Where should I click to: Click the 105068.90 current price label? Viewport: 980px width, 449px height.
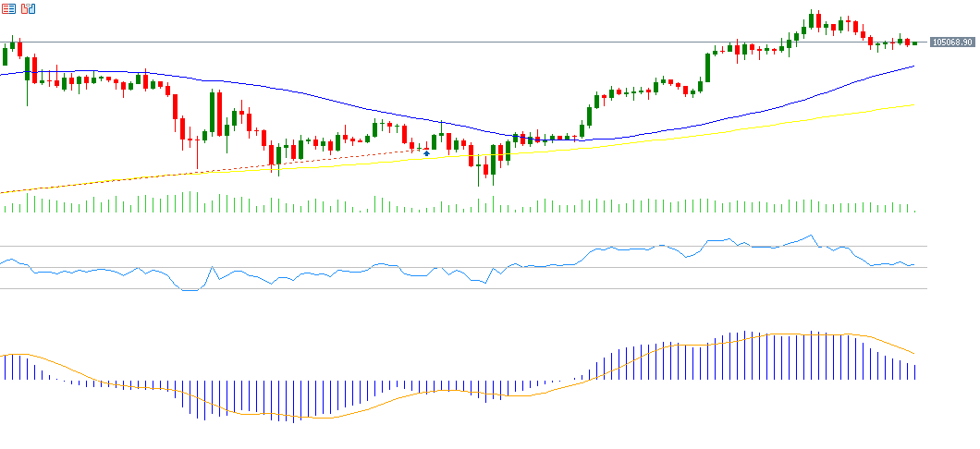953,42
